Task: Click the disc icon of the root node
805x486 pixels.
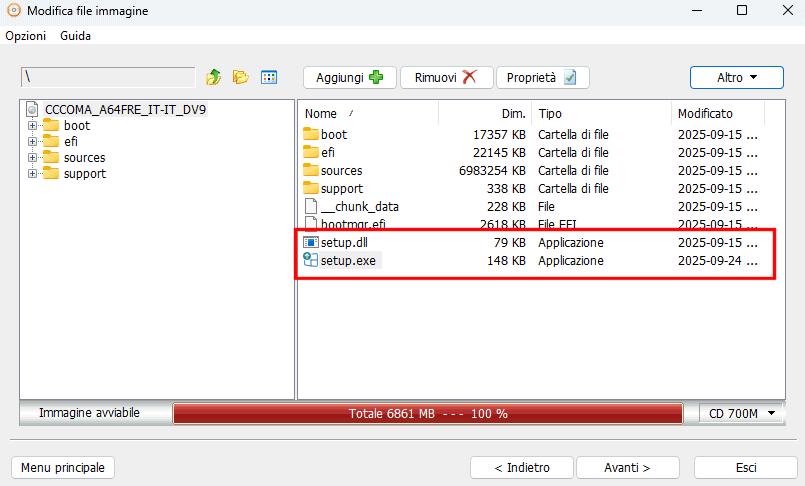Action: [x=32, y=109]
